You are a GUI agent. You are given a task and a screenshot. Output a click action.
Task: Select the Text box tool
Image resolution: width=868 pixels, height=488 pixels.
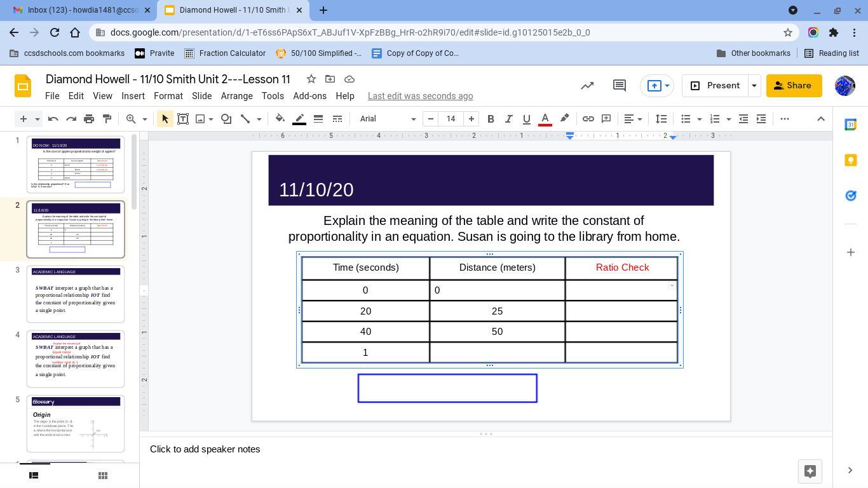pyautogui.click(x=183, y=119)
